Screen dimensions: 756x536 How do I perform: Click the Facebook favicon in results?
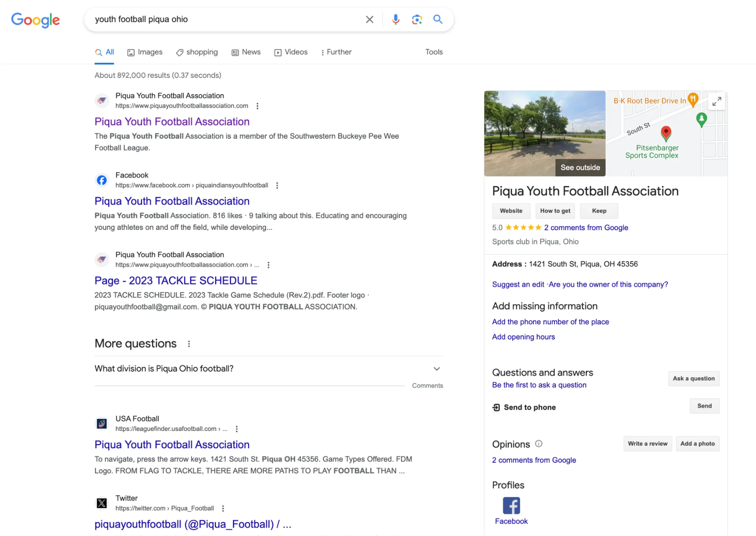point(102,180)
